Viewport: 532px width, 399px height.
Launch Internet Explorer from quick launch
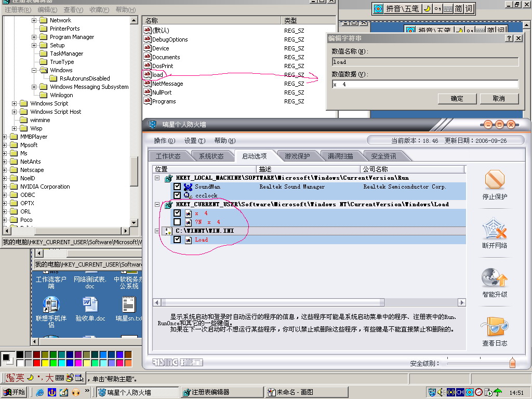(39, 392)
